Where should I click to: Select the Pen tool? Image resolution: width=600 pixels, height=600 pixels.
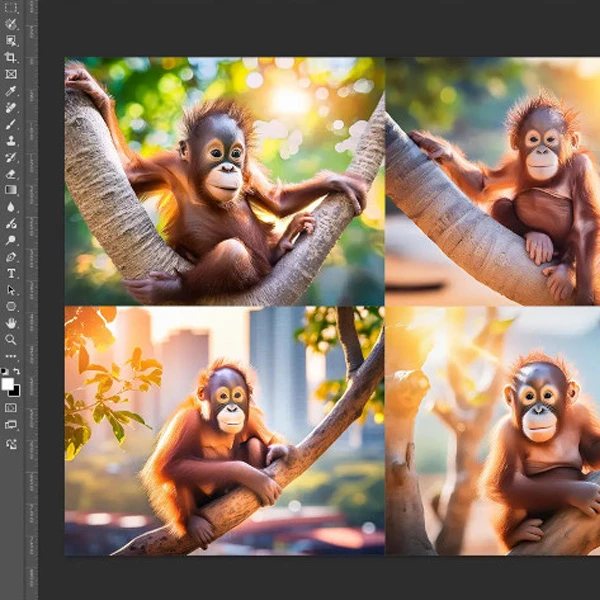tap(11, 257)
